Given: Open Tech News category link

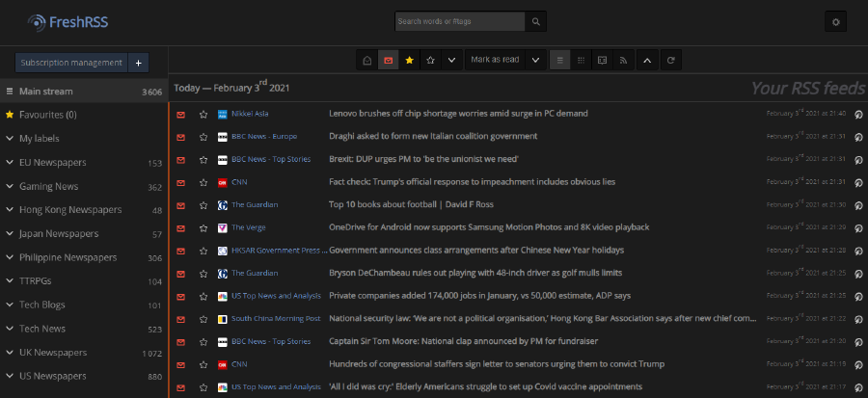Looking at the screenshot, I should tap(42, 329).
